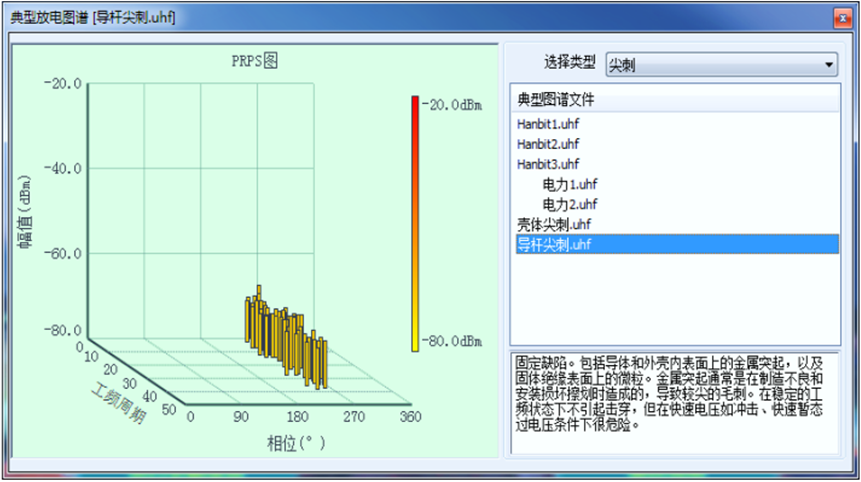This screenshot has height=482, width=861.
Task: Select Hanbit1.uhf in the file list
Action: tap(548, 125)
